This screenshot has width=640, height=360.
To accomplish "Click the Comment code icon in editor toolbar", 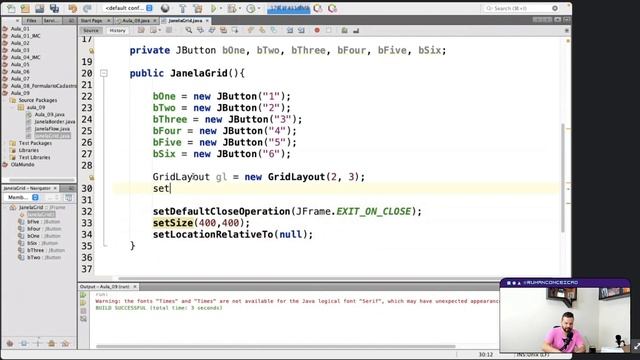I will [x=344, y=30].
